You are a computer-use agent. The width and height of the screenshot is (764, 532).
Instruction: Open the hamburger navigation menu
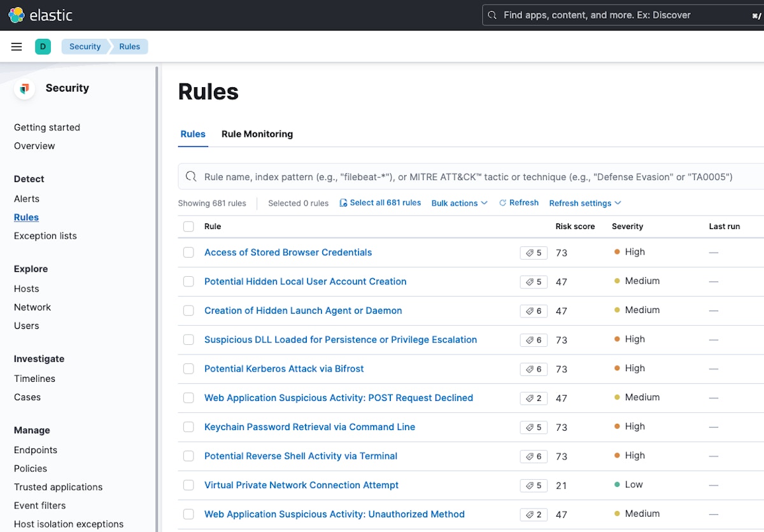(17, 46)
